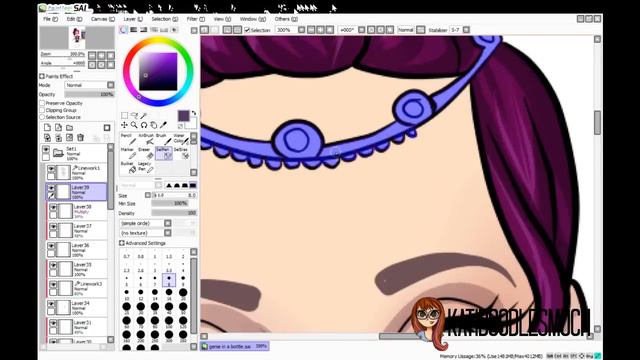This screenshot has height=360, width=640.
Task: Open the File menu
Action: tap(50, 19)
